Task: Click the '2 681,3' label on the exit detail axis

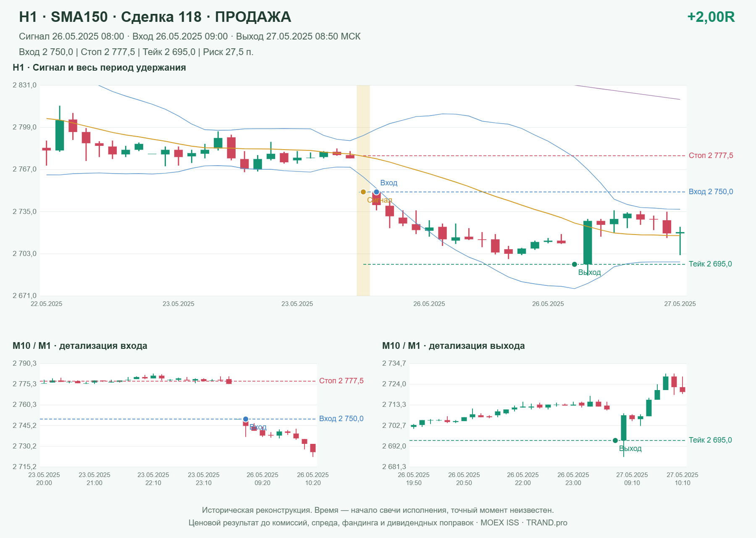Action: [x=394, y=467]
